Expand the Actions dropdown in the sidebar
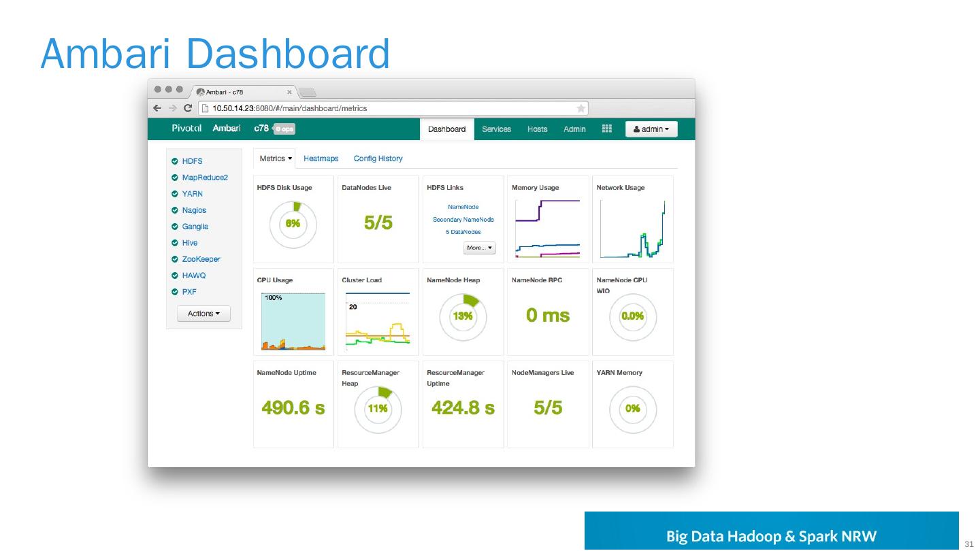The width and height of the screenshot is (980, 551). 203,314
